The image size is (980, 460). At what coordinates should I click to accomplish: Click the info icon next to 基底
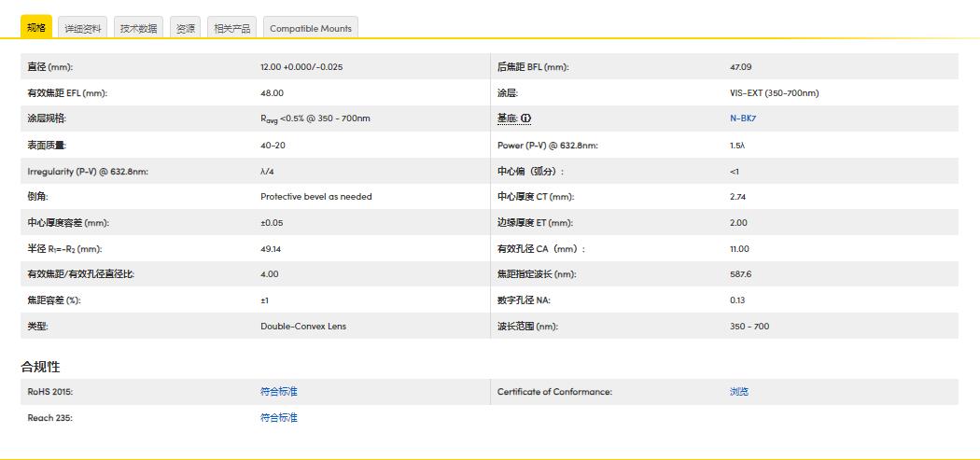pos(525,118)
